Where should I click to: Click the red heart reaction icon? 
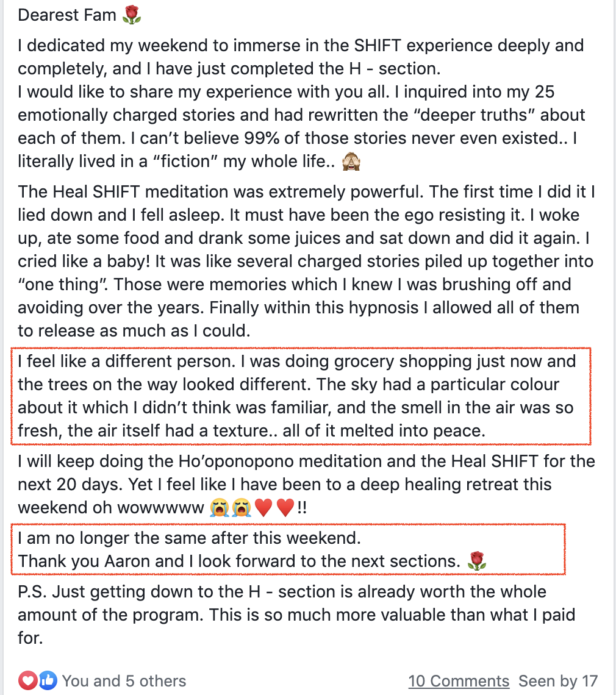pos(28,680)
